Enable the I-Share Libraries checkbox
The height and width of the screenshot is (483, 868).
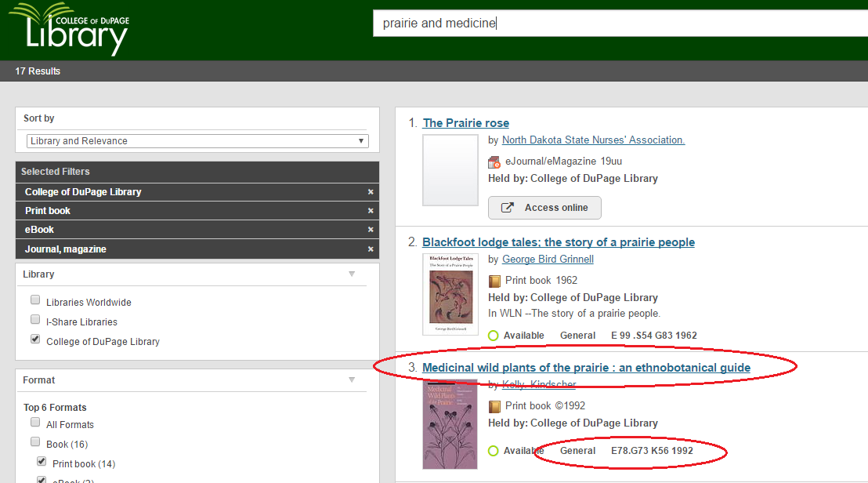point(35,319)
